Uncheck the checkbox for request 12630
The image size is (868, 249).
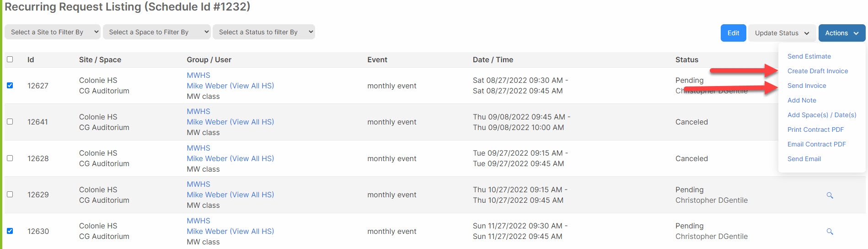point(10,231)
